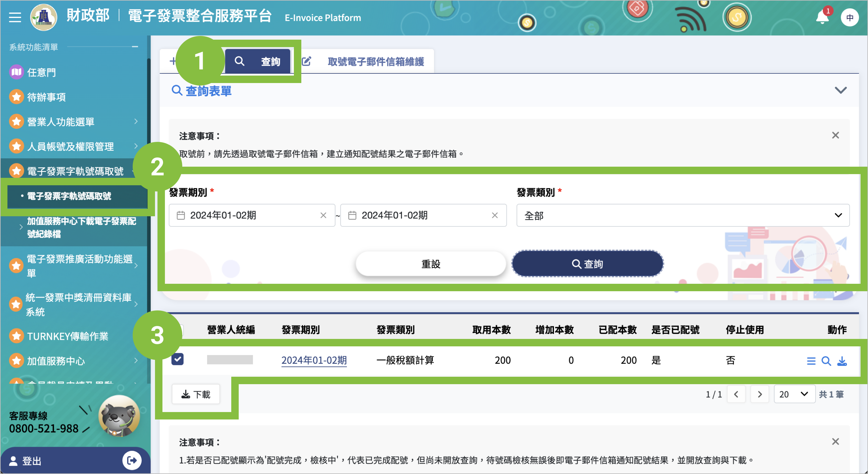Click the logout arrow icon
The height and width of the screenshot is (474, 868).
pos(132,460)
